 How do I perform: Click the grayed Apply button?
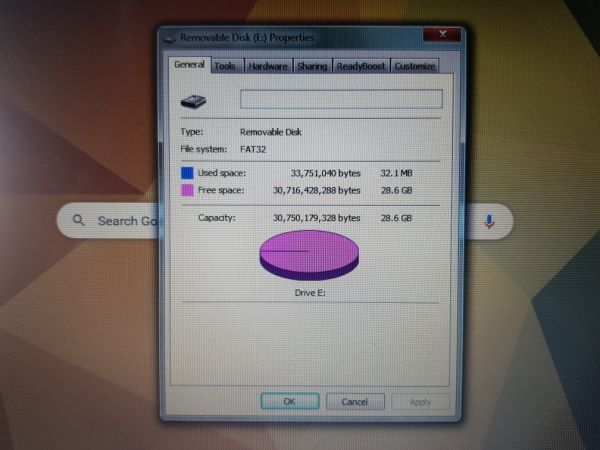(420, 402)
